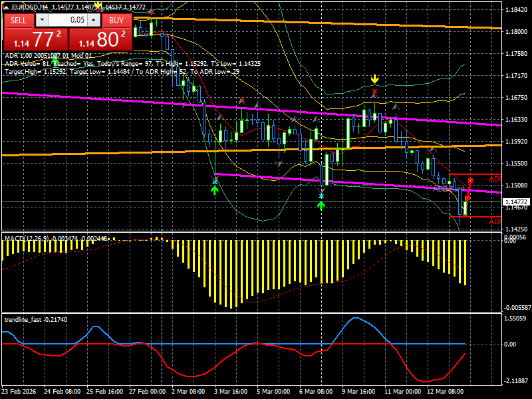Click time axis label 2 Mar 08:00
The height and width of the screenshot is (399, 532).
[188, 391]
